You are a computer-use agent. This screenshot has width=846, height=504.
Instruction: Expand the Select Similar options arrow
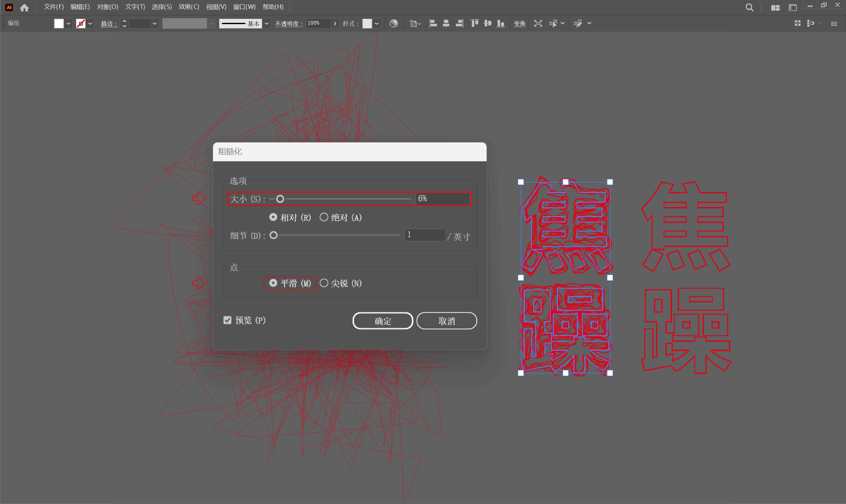coord(562,23)
